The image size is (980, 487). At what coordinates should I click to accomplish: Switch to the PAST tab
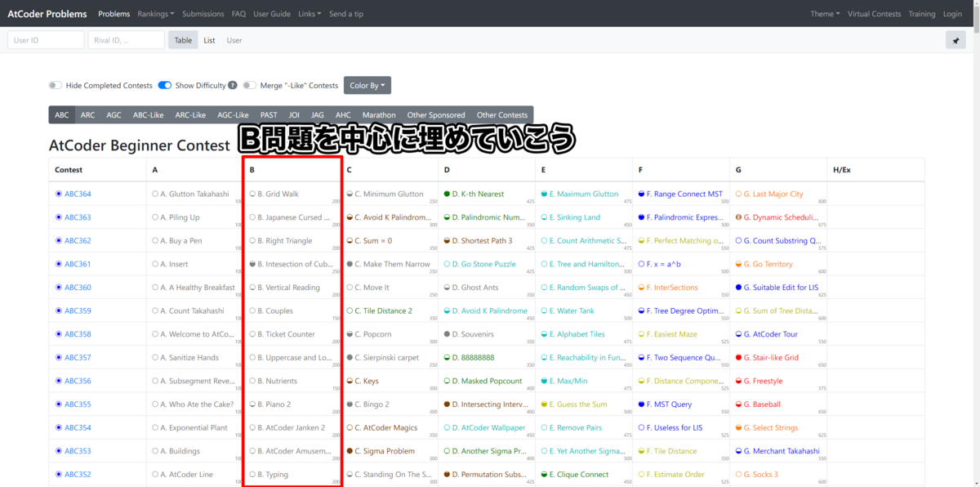(x=269, y=115)
